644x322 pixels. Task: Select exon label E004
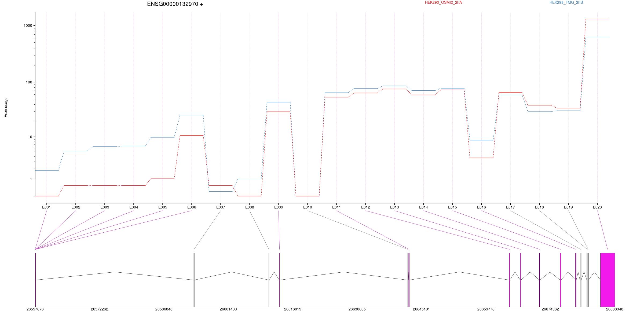[x=134, y=207]
